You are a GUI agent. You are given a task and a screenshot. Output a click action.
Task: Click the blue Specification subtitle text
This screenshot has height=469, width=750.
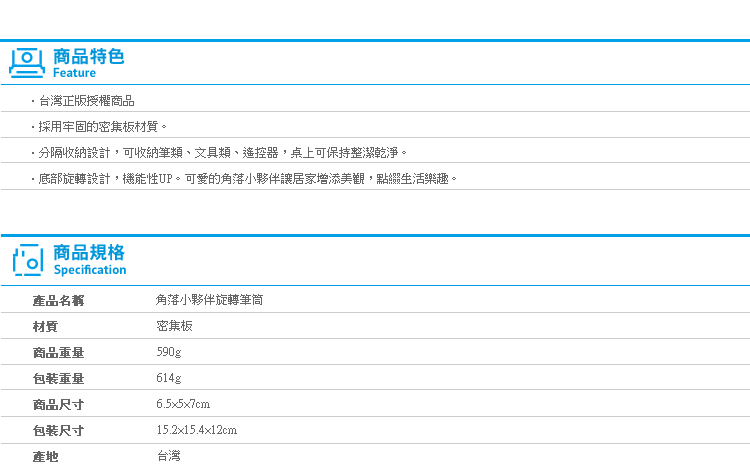[90, 270]
